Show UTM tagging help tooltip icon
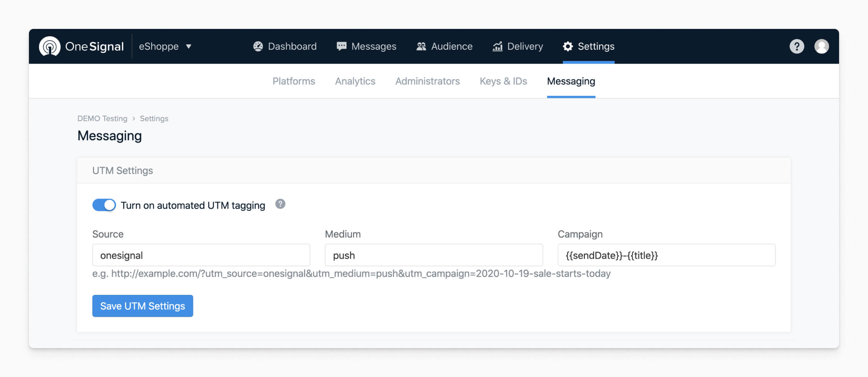 pos(280,204)
